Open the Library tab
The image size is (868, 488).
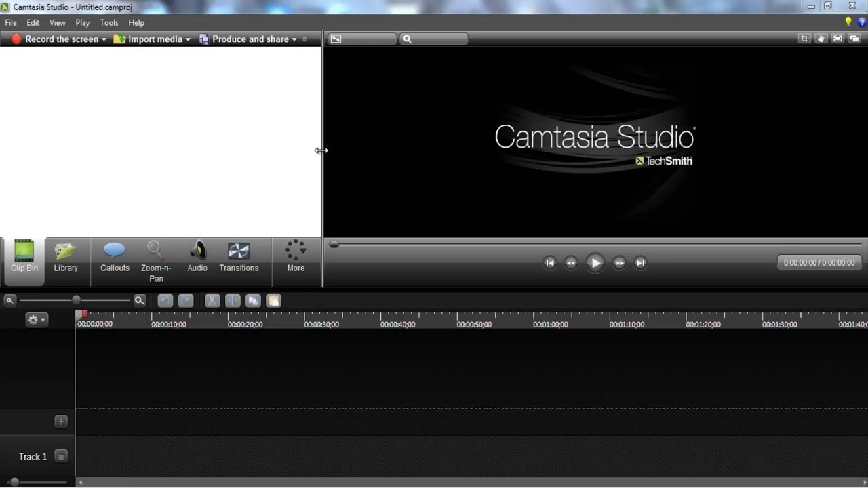coord(66,257)
